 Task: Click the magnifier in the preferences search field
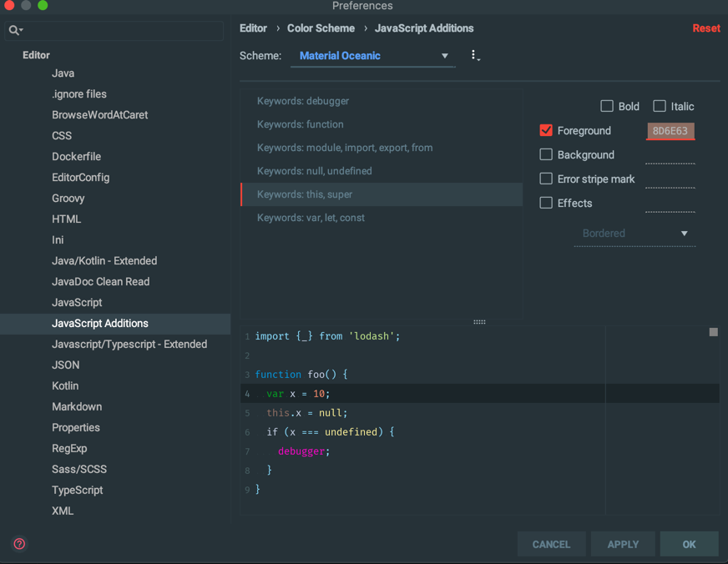point(12,28)
